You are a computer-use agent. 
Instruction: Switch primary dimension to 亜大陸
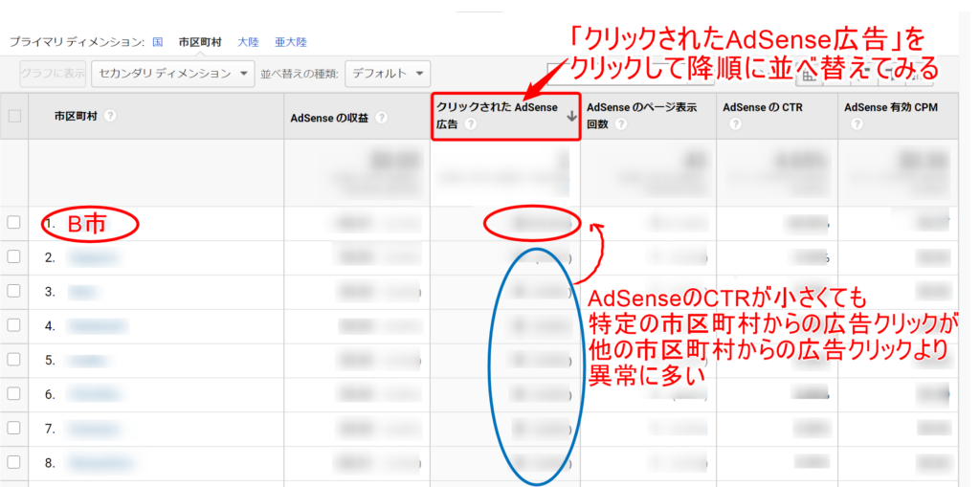[291, 42]
